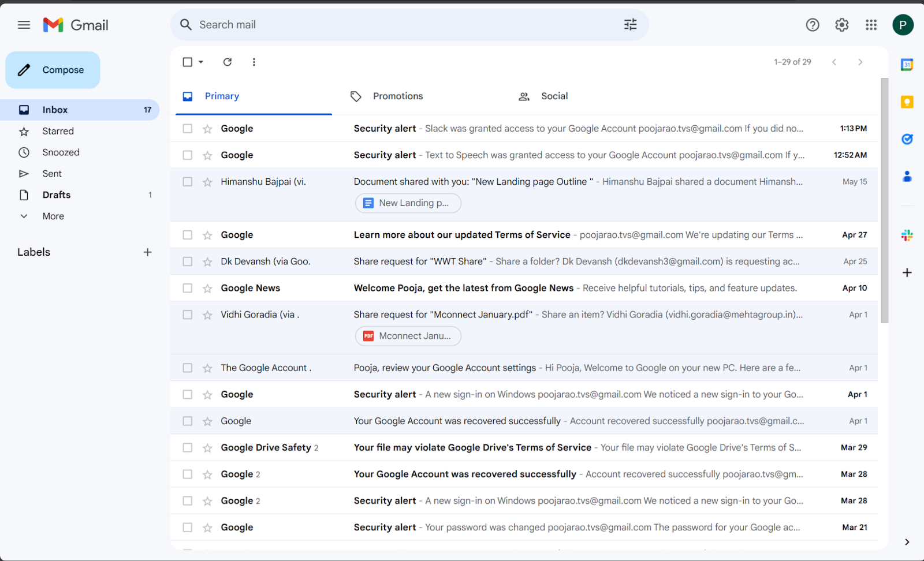Open the Support help icon
924x561 pixels.
[x=813, y=25]
